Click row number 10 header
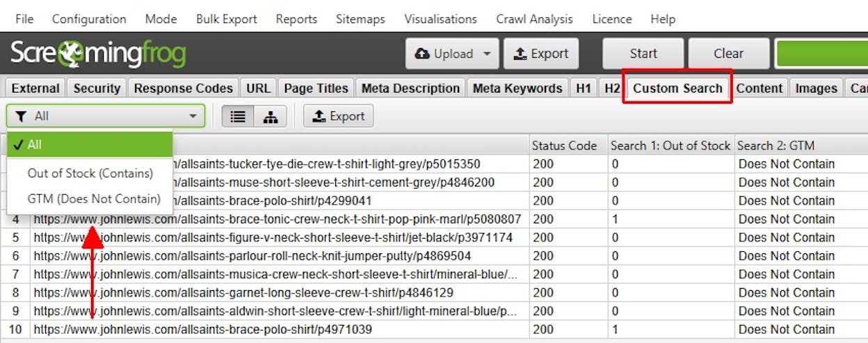Screen dimensions: 868x343 pyautogui.click(x=15, y=329)
